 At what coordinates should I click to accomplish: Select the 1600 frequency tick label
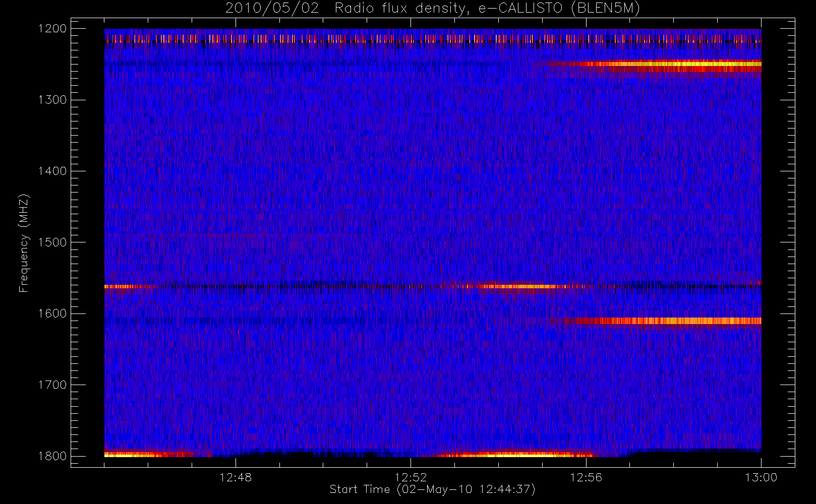coord(52,313)
